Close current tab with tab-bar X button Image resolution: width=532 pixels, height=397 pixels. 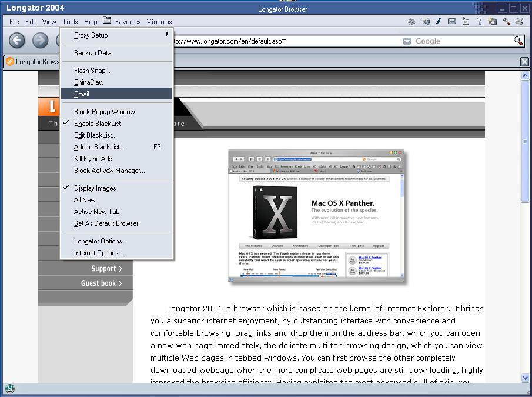524,61
